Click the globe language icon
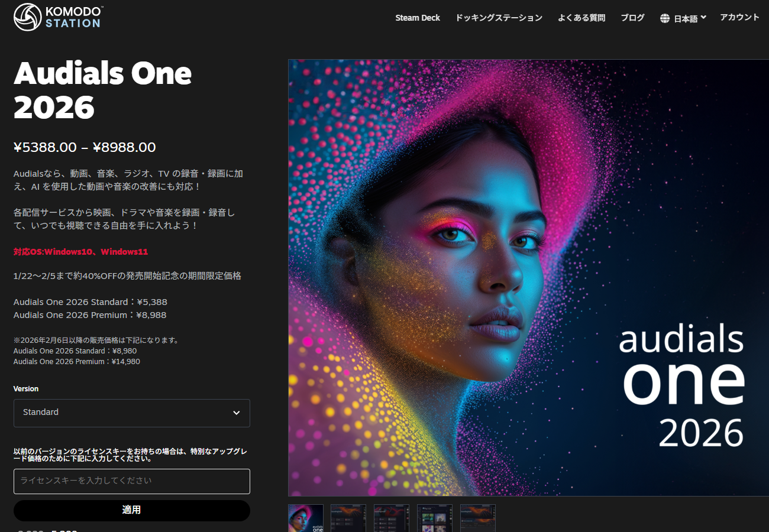Viewport: 769px width, 532px height. 665,18
